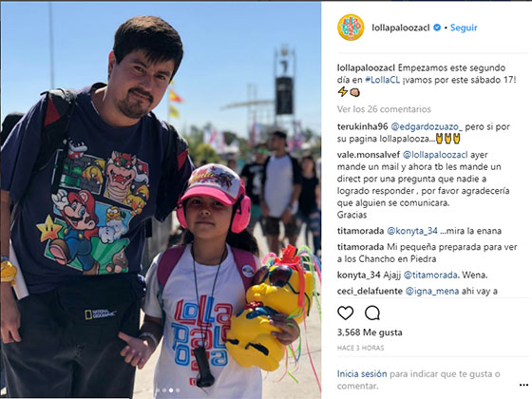532x399 pixels.
Task: View the 3,568 Me gusta likes list
Action: pyautogui.click(x=370, y=332)
